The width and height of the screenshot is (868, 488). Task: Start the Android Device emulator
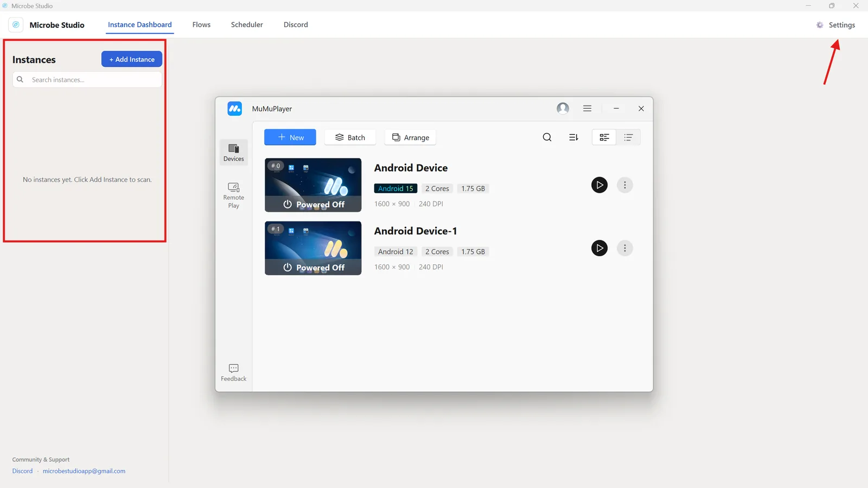pyautogui.click(x=599, y=185)
